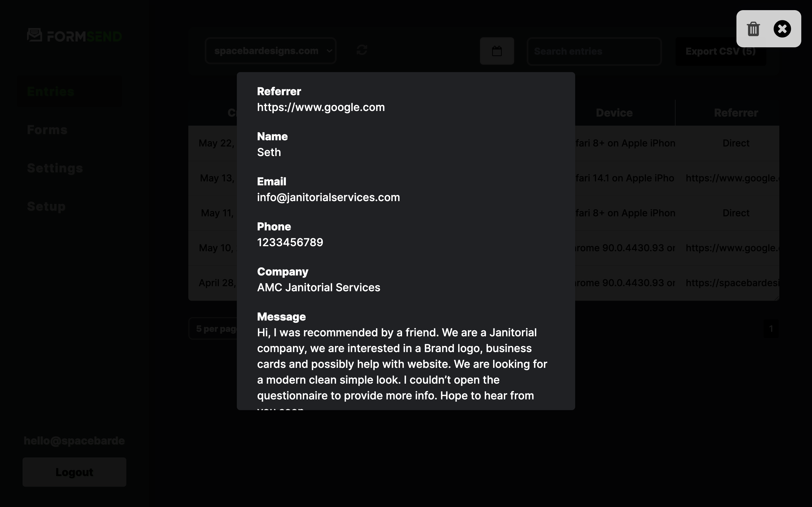Screen dimensions: 812x507
Task: Click the info@janitorialservices.com email text
Action: (328, 197)
